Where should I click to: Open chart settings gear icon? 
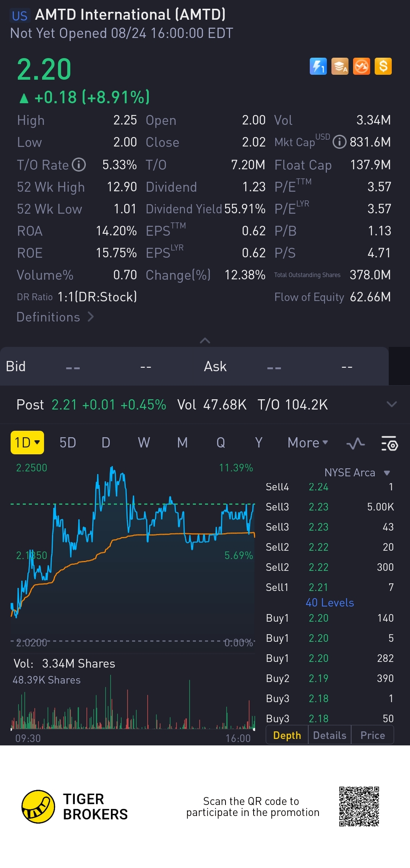[x=389, y=443]
